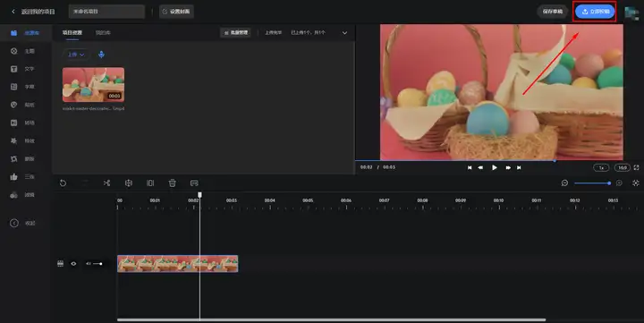Zoom out the timeline with the minus icon
644x323 pixels.
564,183
